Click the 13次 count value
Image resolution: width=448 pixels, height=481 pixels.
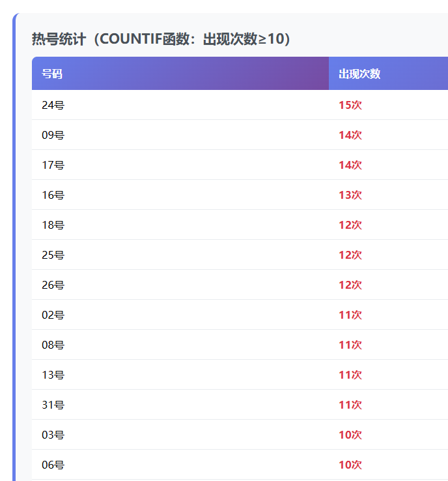tap(350, 195)
